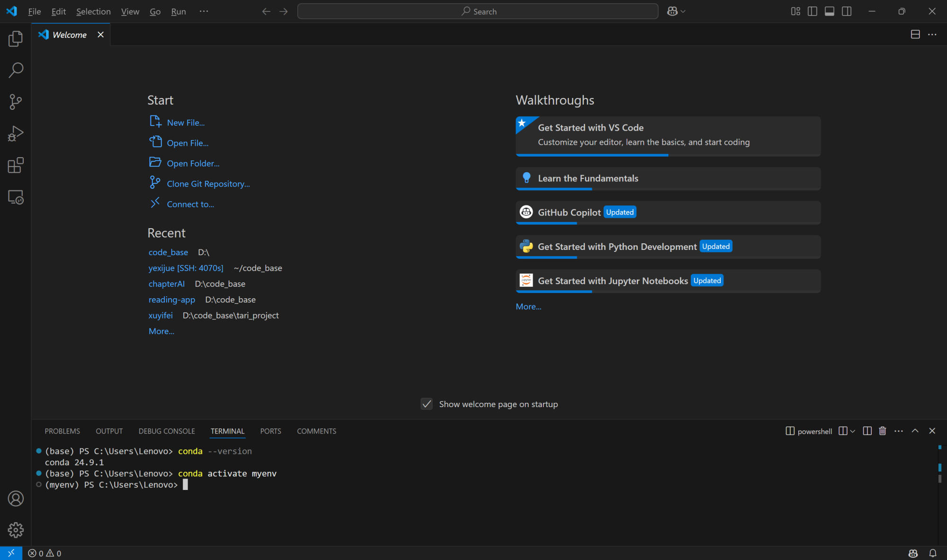This screenshot has width=947, height=560.
Task: Open Launch Profile dropdown beside powershell
Action: (x=853, y=431)
